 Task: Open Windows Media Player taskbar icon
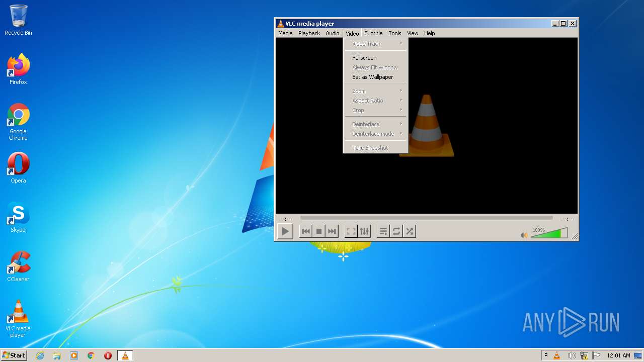pos(74,355)
